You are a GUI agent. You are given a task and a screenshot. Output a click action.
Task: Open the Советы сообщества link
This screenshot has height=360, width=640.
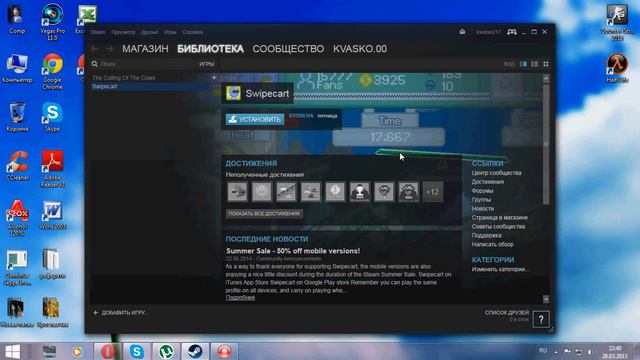point(498,227)
